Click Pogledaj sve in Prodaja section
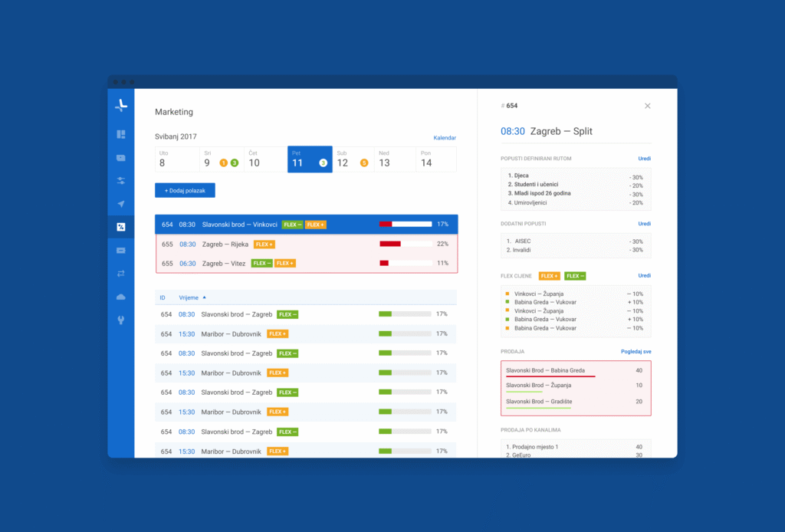Viewport: 785px width, 532px height. [636, 351]
